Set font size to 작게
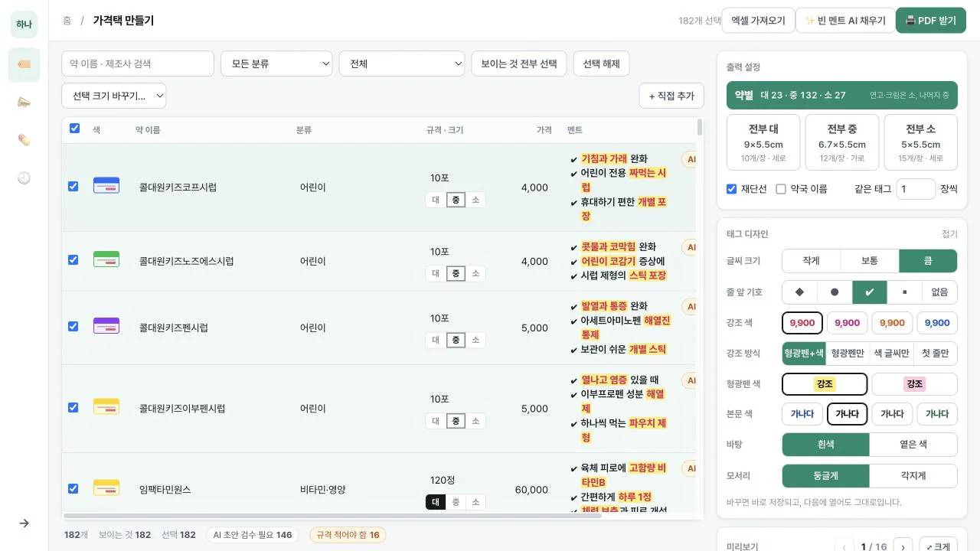980x551 pixels. tap(811, 261)
